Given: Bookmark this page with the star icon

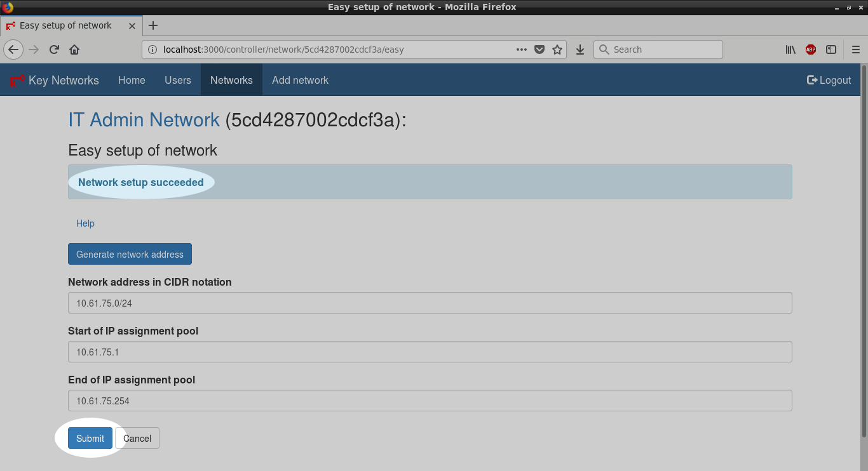Looking at the screenshot, I should (x=557, y=50).
